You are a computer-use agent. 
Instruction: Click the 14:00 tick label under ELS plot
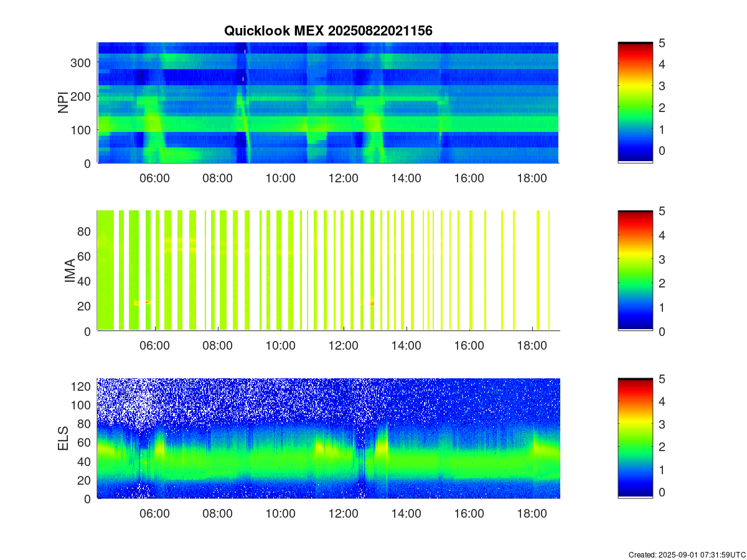tap(406, 514)
